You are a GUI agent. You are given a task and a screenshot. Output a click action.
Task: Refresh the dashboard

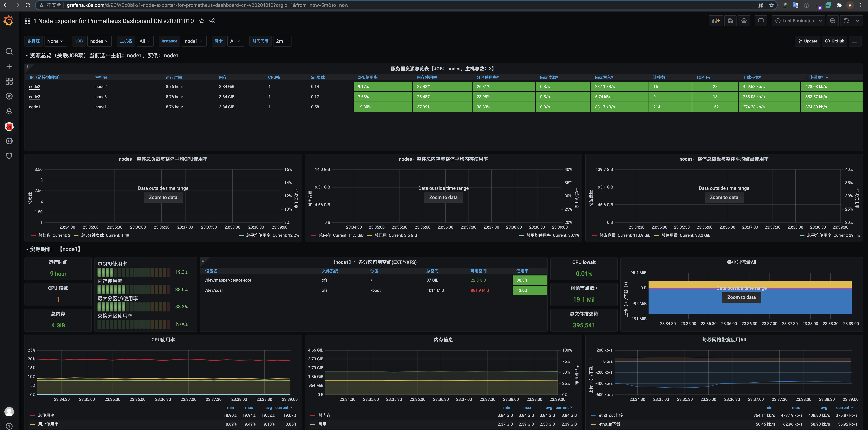(846, 21)
